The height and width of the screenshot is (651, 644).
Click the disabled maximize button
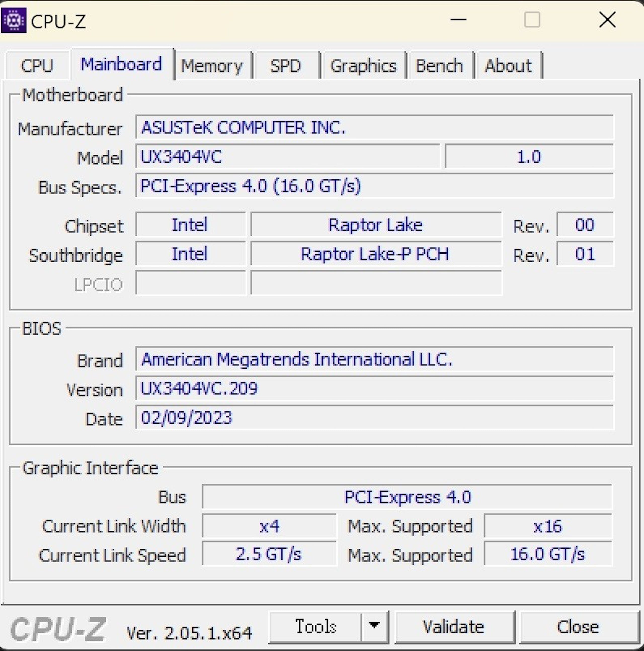[x=532, y=20]
